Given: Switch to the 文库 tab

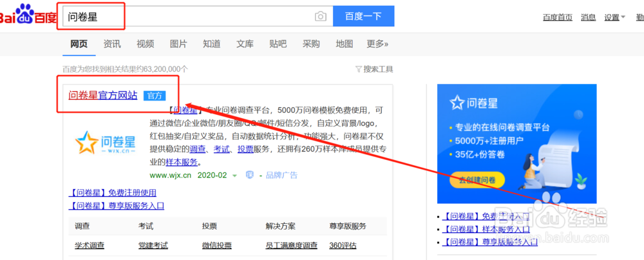Looking at the screenshot, I should click(x=245, y=44).
